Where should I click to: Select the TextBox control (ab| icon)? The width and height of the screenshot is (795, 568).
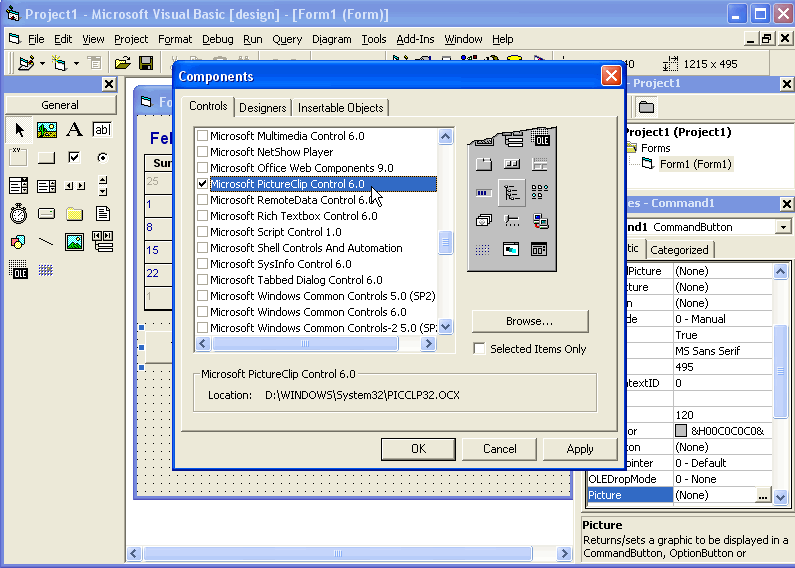102,130
